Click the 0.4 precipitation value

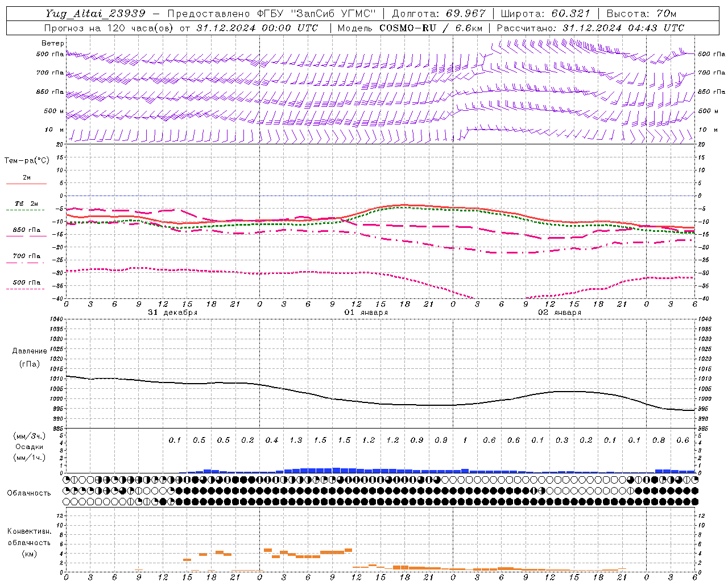(272, 440)
